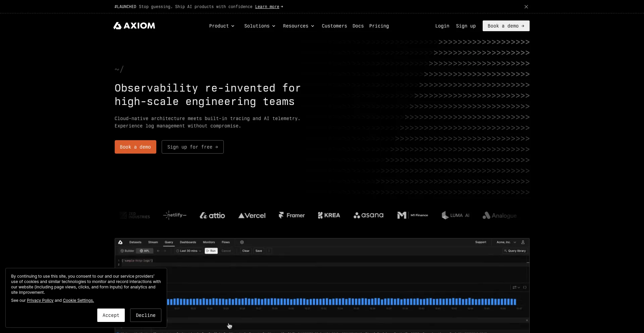Open the Resources dropdown menu
The image size is (644, 333).
(299, 26)
